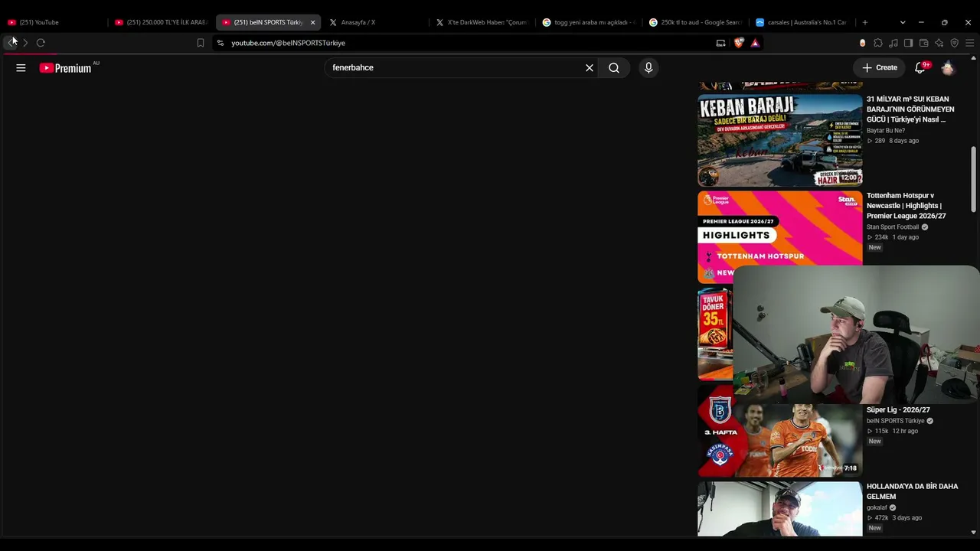Go back with the browser back arrow

11,43
